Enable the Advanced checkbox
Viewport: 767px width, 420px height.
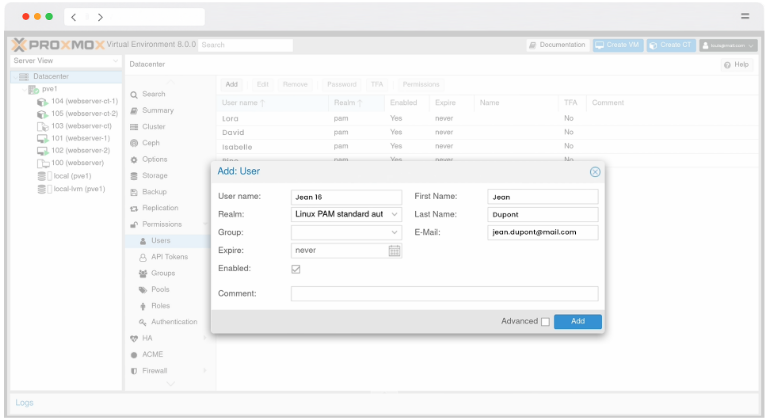(x=545, y=322)
